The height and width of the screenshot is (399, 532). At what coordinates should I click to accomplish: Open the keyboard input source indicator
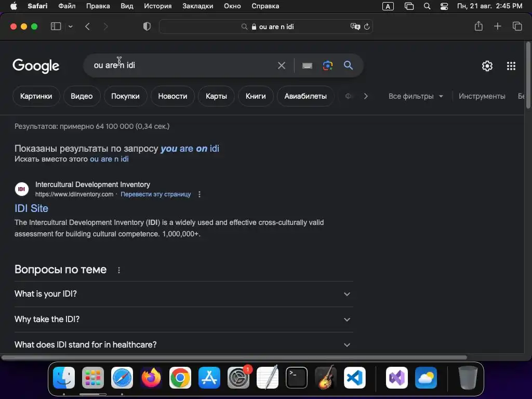(x=388, y=6)
